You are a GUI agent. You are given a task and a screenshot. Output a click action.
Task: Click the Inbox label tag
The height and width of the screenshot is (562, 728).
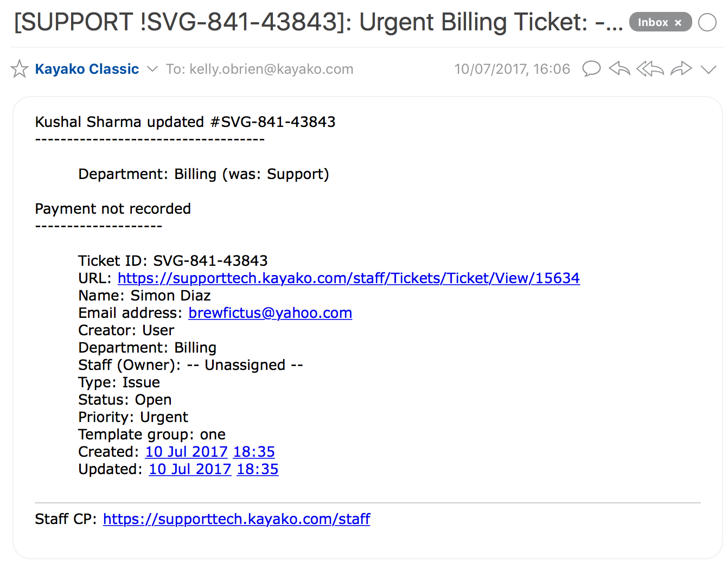click(653, 22)
